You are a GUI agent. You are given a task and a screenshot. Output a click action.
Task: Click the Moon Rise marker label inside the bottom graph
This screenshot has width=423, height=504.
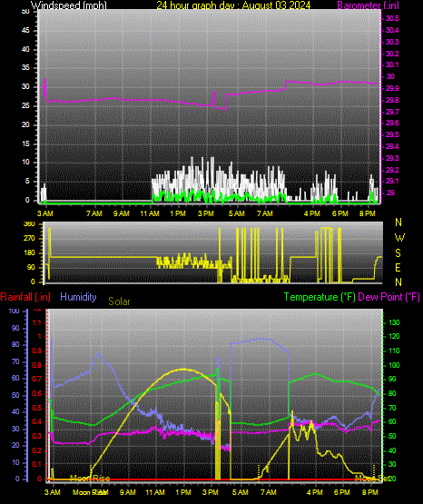pos(90,479)
